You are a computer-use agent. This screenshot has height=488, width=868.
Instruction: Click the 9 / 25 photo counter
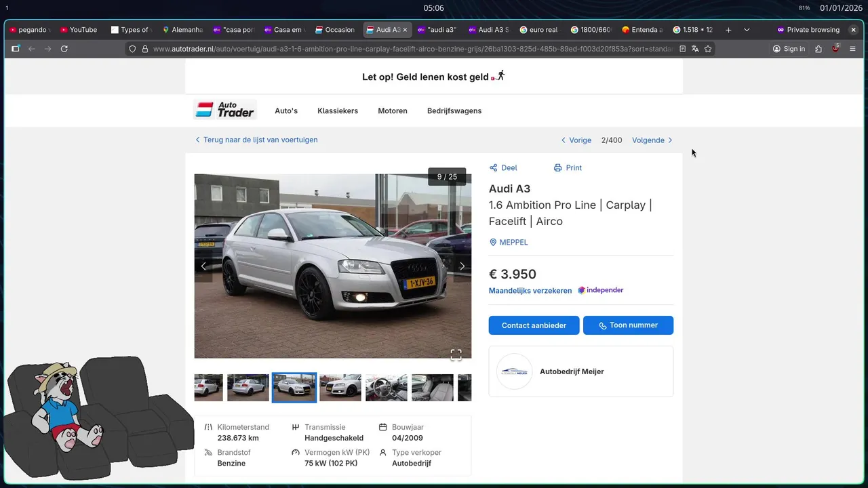click(x=447, y=177)
